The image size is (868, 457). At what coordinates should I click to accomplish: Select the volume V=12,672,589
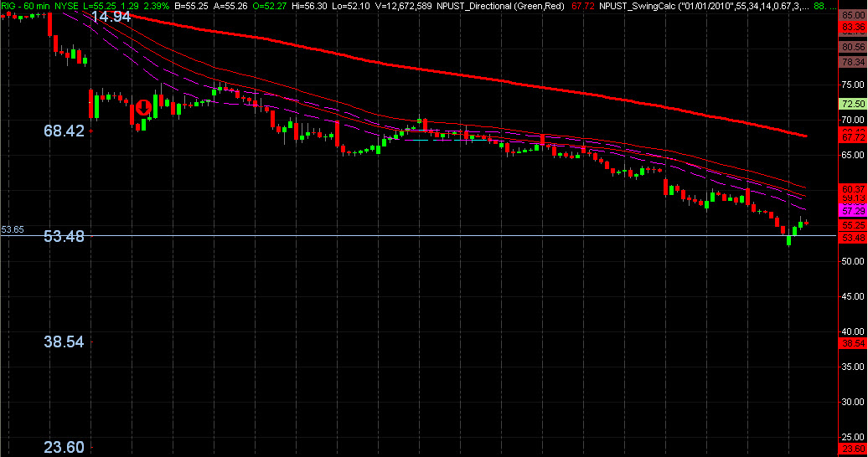tap(402, 6)
